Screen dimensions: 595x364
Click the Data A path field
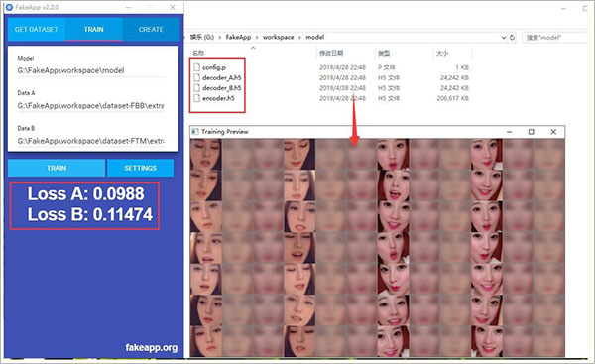point(91,106)
